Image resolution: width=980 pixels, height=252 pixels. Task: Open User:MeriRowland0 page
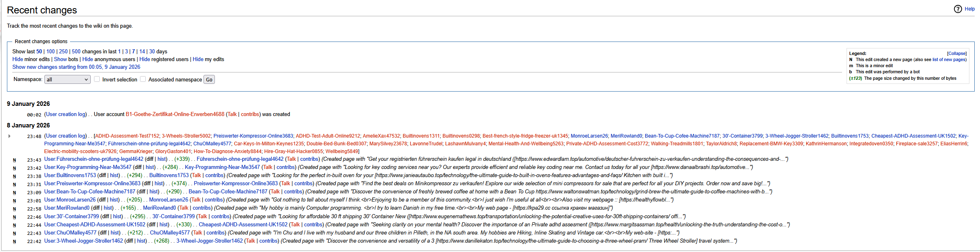tap(67, 208)
